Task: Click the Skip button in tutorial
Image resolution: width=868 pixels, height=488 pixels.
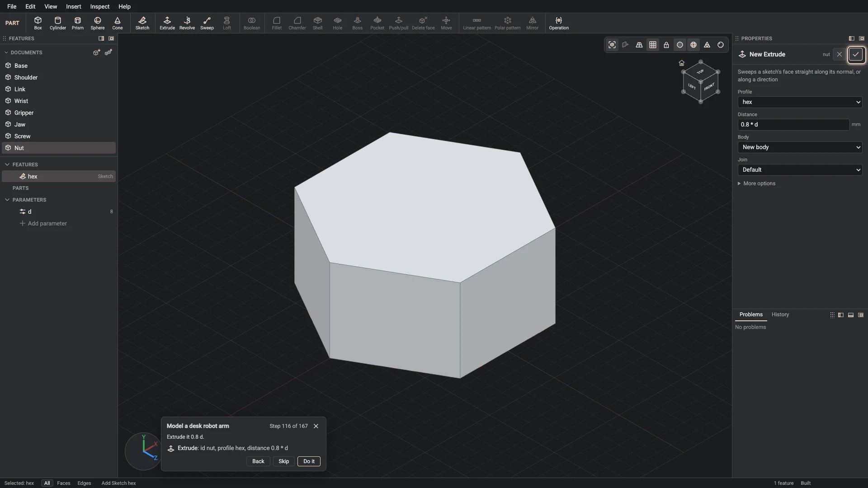Action: click(x=284, y=461)
